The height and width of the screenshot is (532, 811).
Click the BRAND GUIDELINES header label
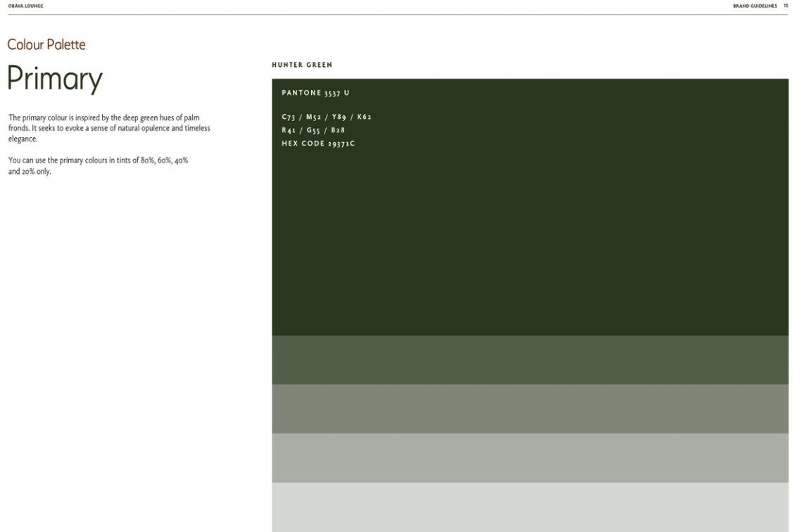click(756, 6)
